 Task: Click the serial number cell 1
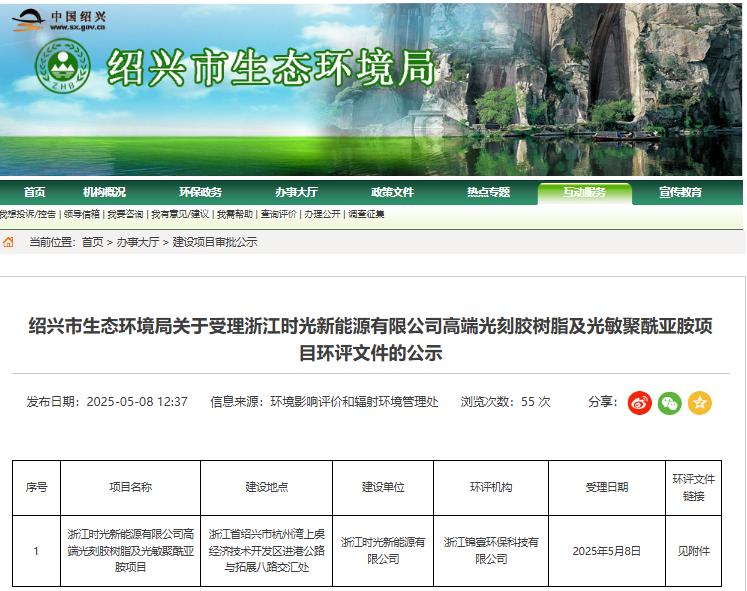point(36,551)
